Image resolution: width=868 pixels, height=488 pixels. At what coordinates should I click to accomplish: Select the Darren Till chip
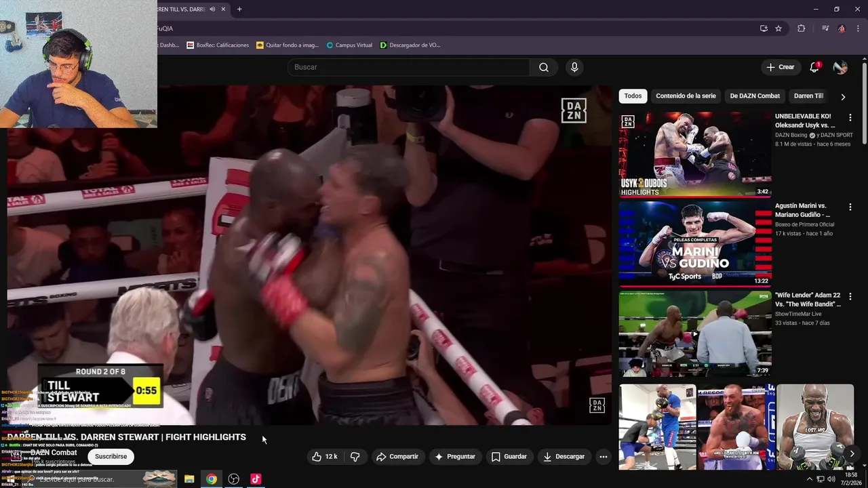coord(808,96)
